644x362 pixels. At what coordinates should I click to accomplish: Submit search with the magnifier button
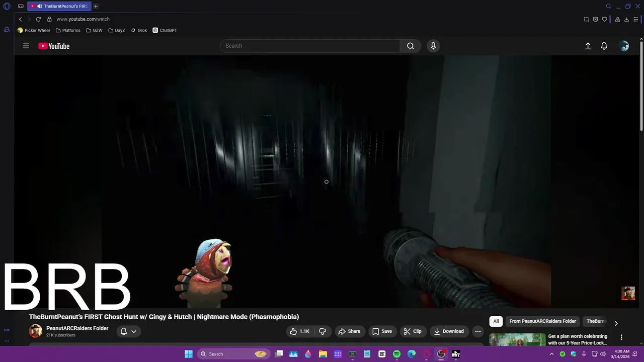pos(411,46)
